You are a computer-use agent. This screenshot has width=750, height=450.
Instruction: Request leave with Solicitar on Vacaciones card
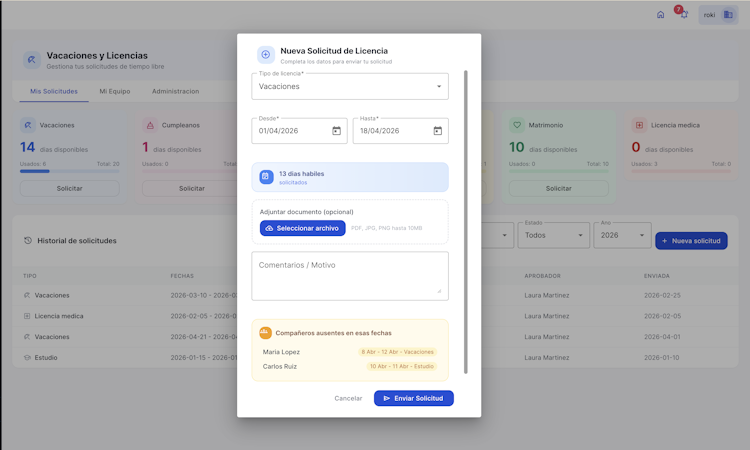(x=69, y=188)
